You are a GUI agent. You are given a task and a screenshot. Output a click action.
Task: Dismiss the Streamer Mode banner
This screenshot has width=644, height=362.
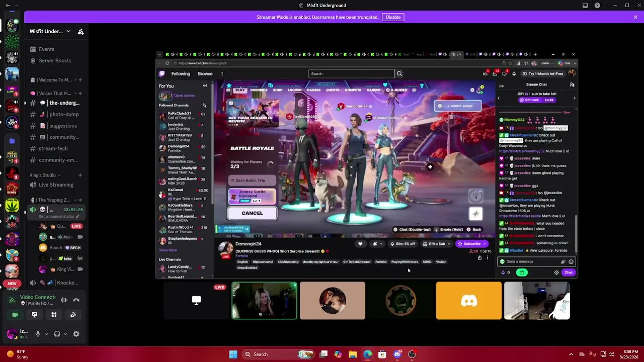point(635,17)
